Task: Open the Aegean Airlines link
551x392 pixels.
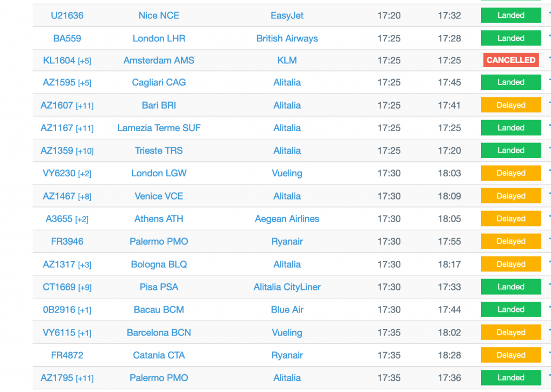Action: 287,219
